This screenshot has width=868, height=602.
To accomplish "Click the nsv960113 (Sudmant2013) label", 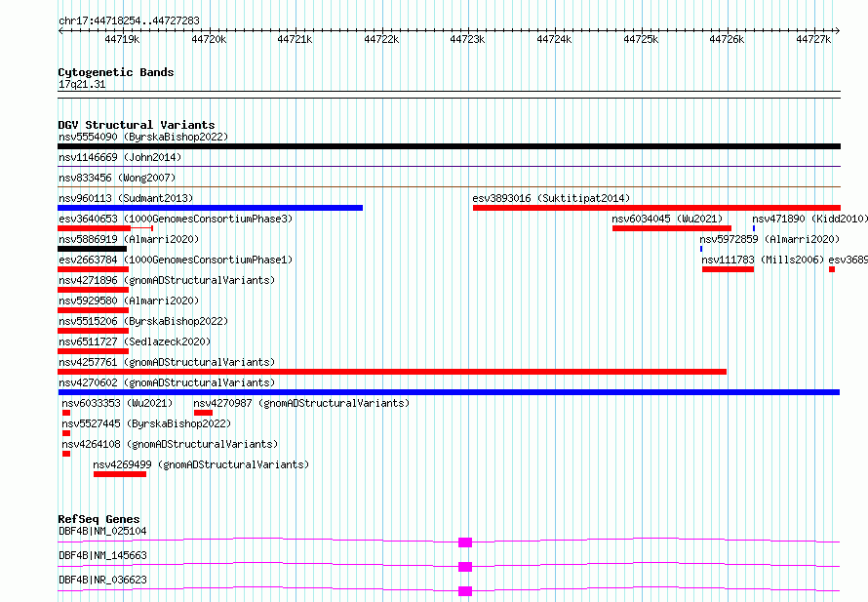I will tap(126, 198).
